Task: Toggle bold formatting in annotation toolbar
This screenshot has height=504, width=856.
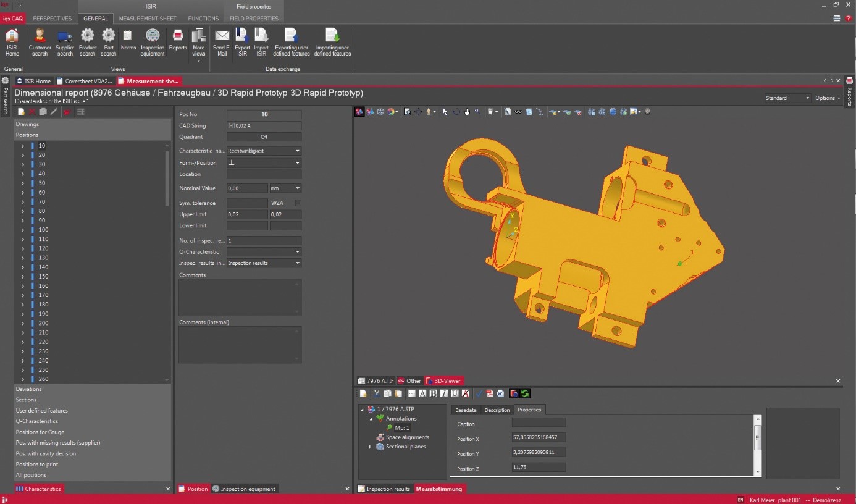Action: tap(433, 393)
